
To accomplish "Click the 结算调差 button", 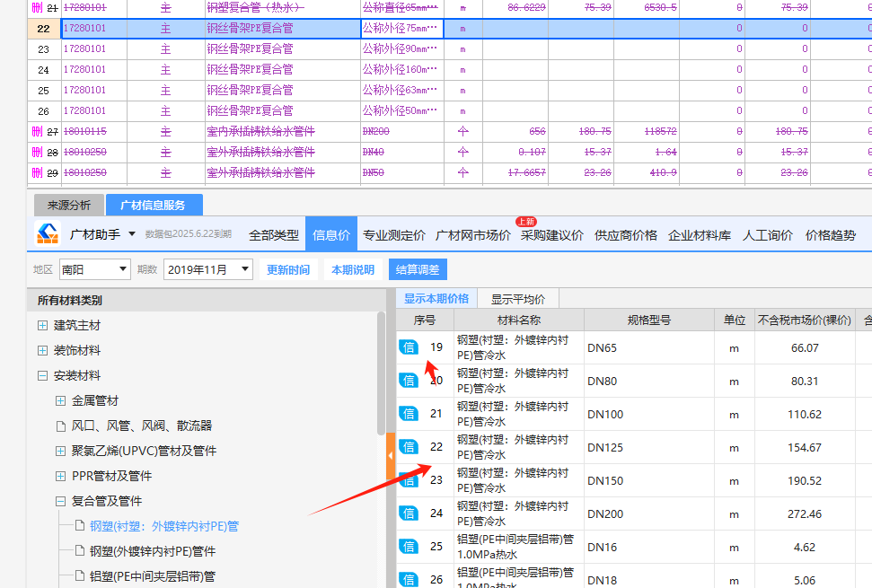I will coord(418,269).
